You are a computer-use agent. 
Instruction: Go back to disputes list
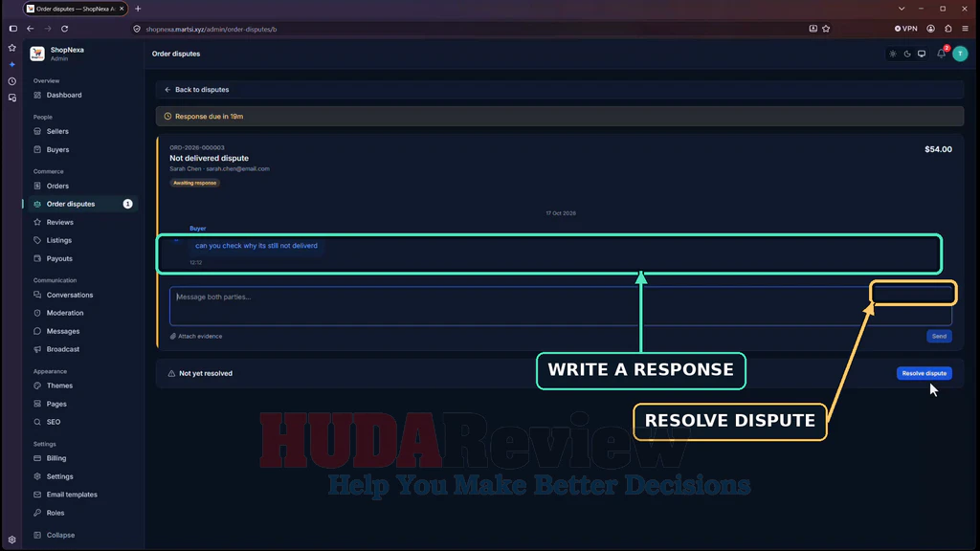[196, 89]
